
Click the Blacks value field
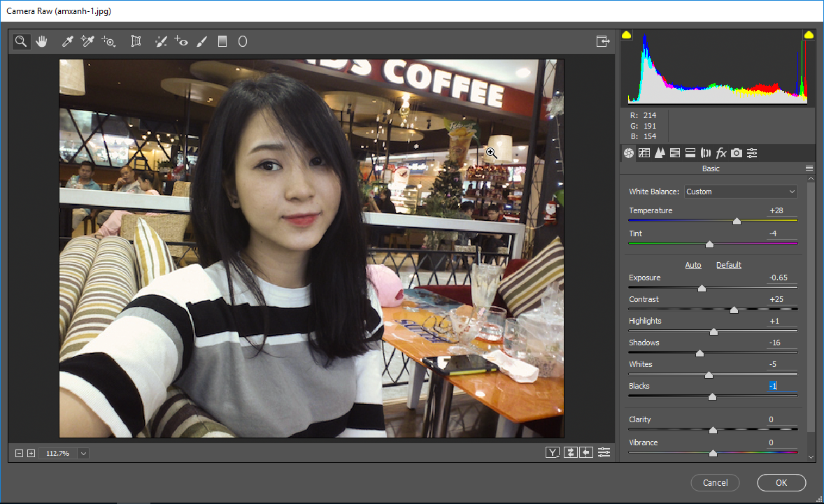[781, 386]
